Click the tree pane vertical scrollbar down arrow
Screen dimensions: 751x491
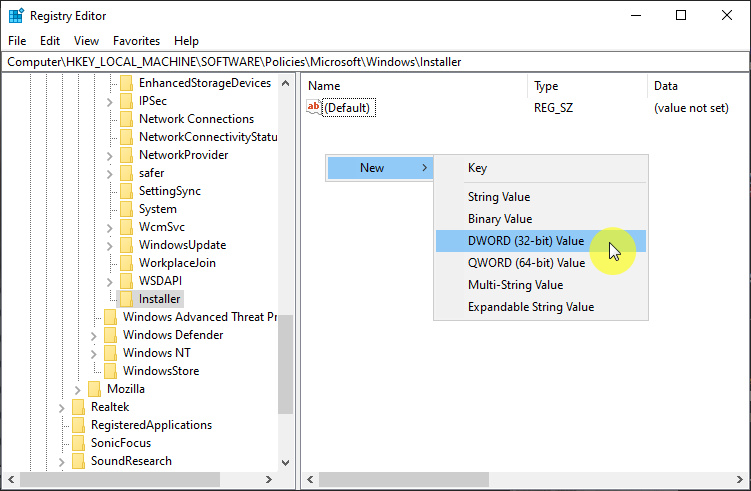[x=285, y=463]
